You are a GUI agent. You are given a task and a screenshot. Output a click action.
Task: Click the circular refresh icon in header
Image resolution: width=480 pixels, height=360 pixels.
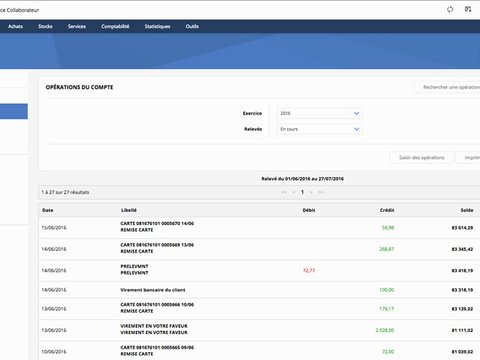450,9
